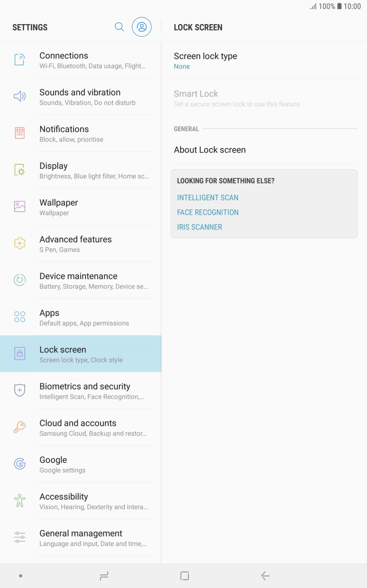Open Screen lock type settings
Screen dimensions: 367x588
tap(264, 60)
